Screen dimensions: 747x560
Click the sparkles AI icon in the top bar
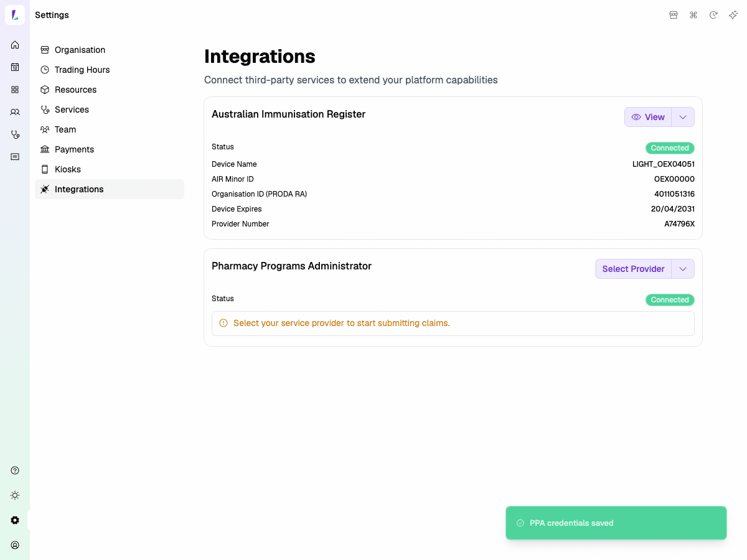click(733, 15)
